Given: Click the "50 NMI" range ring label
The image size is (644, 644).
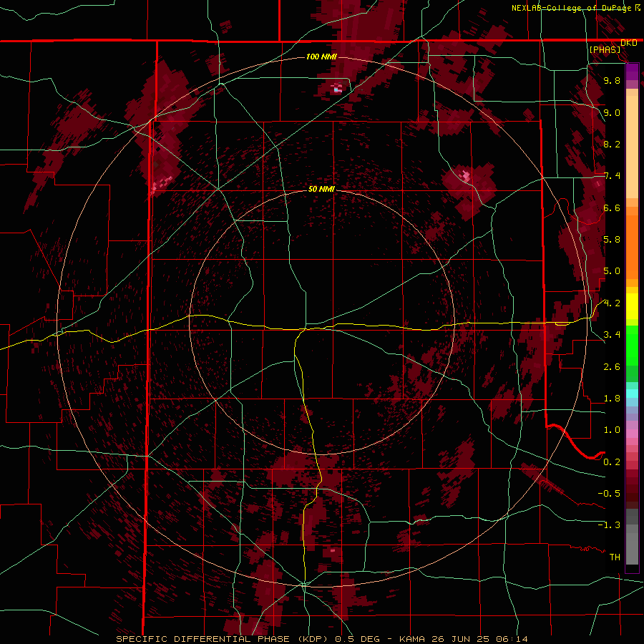Looking at the screenshot, I should tap(321, 189).
